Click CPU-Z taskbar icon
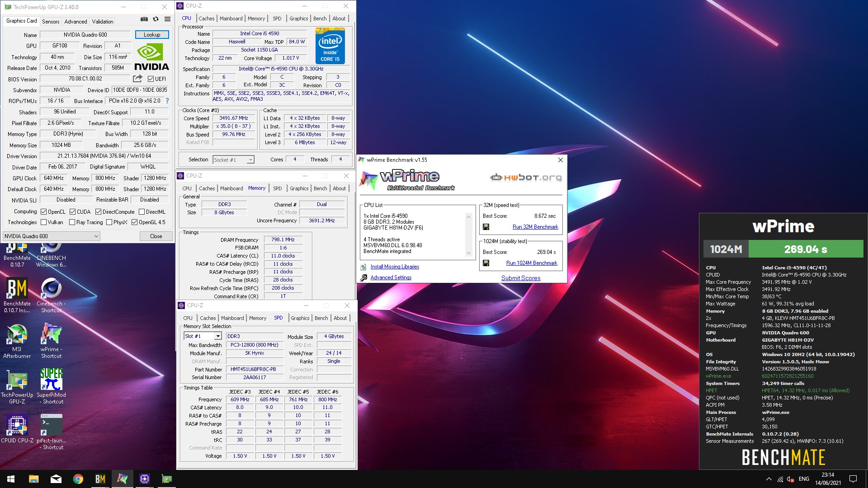 144,479
